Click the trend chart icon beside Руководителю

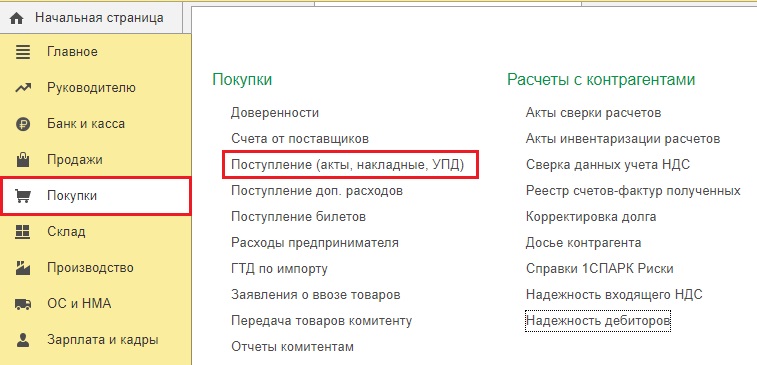coord(23,88)
